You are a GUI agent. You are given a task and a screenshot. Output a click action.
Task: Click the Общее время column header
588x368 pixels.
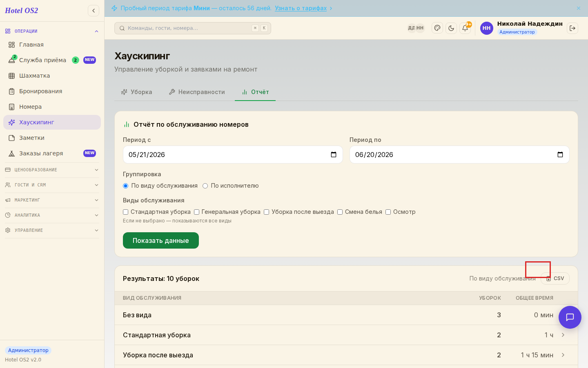[x=535, y=298]
